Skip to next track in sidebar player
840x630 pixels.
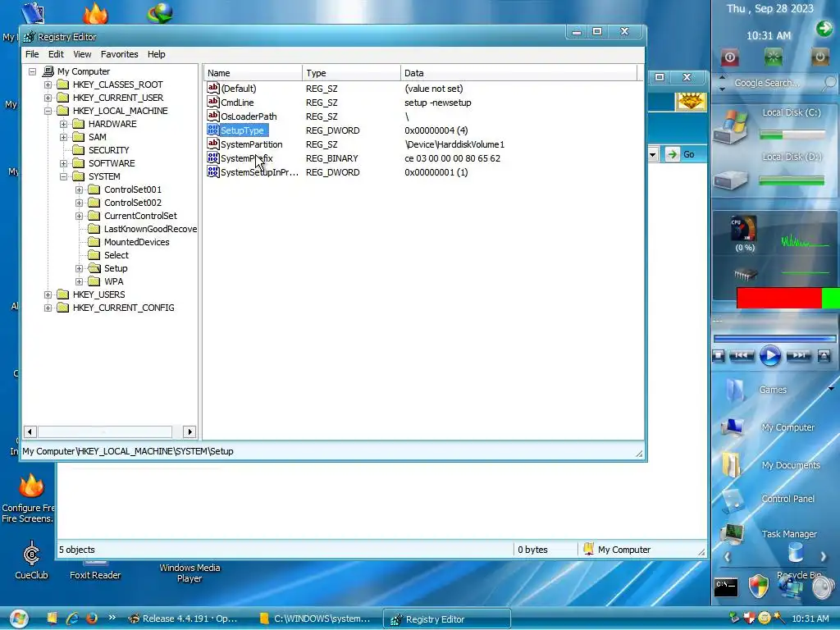click(x=798, y=355)
